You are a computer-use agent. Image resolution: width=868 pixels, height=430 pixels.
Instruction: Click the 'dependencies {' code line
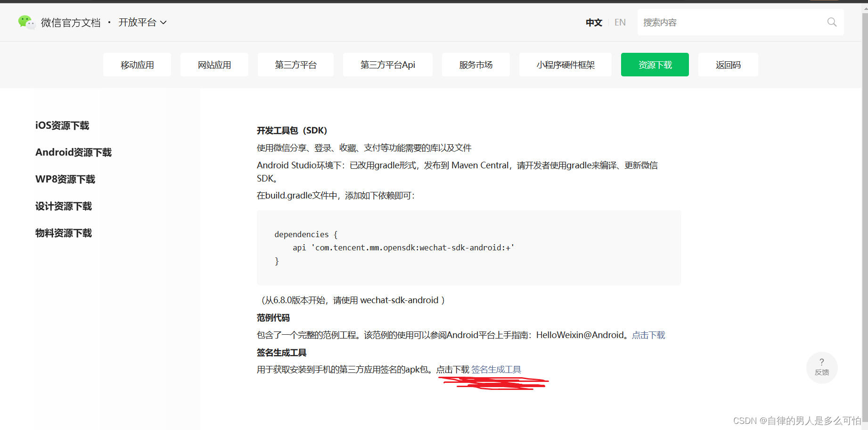click(306, 234)
